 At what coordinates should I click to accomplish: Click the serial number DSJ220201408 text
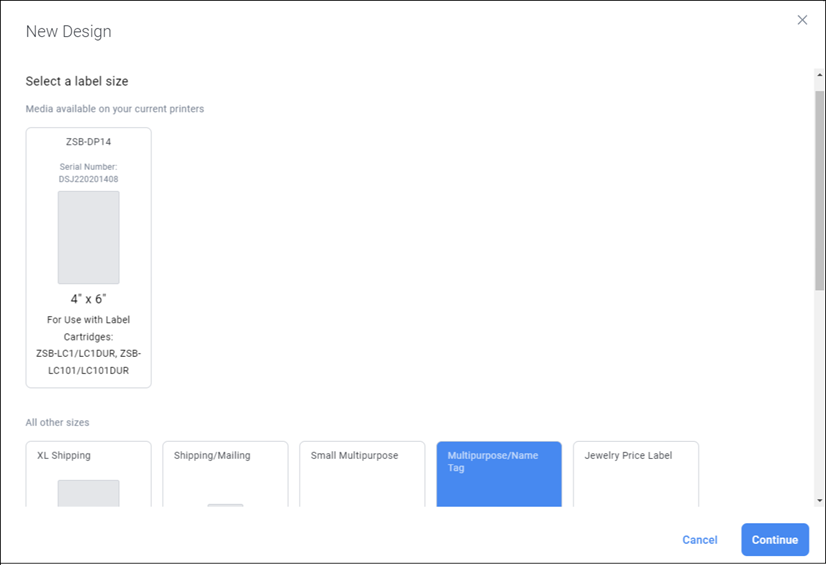click(88, 179)
